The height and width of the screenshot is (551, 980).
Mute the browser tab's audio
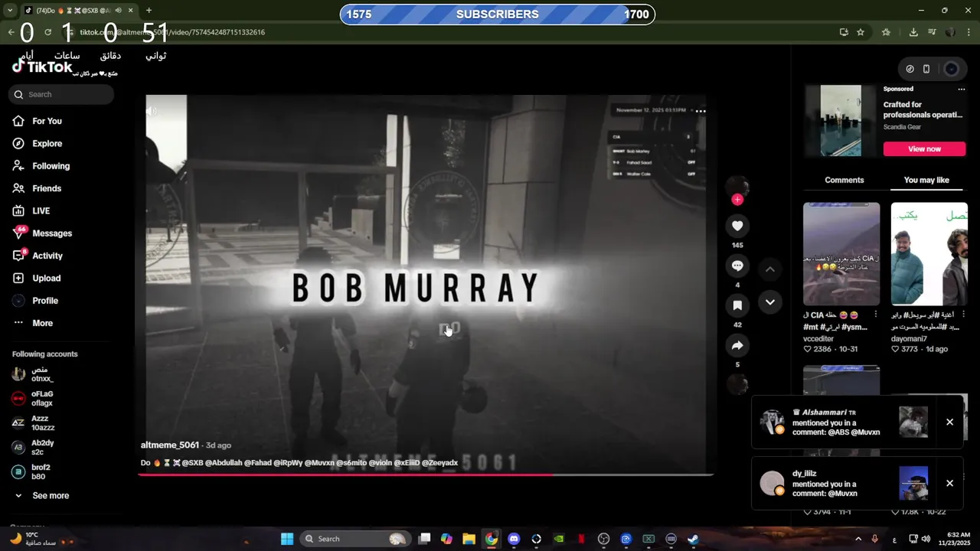(118, 11)
